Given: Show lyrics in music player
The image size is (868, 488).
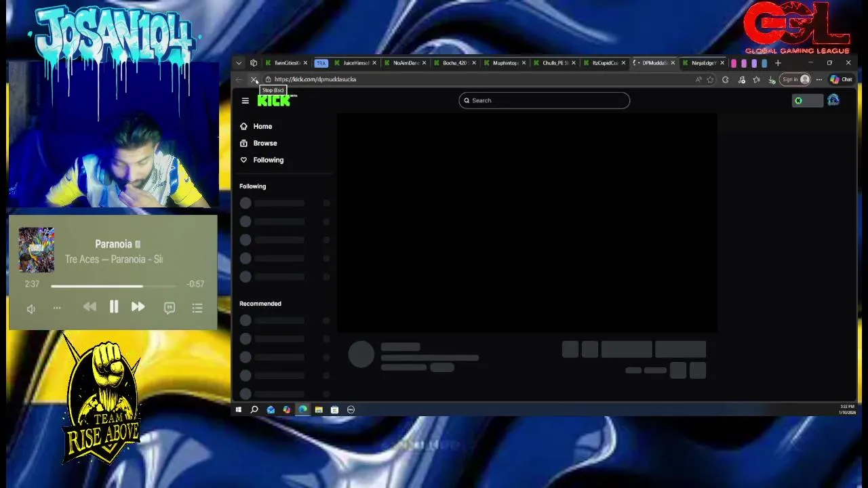Looking at the screenshot, I should tap(170, 308).
